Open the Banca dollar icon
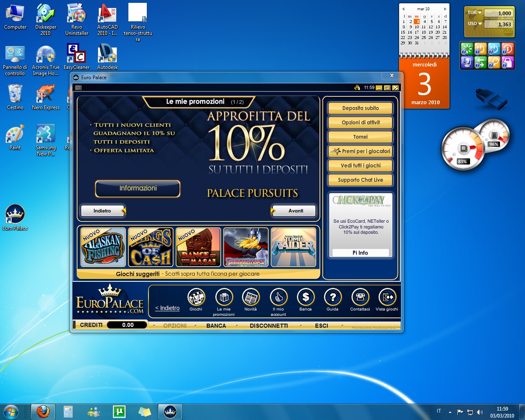The width and height of the screenshot is (525, 420). 306,297
